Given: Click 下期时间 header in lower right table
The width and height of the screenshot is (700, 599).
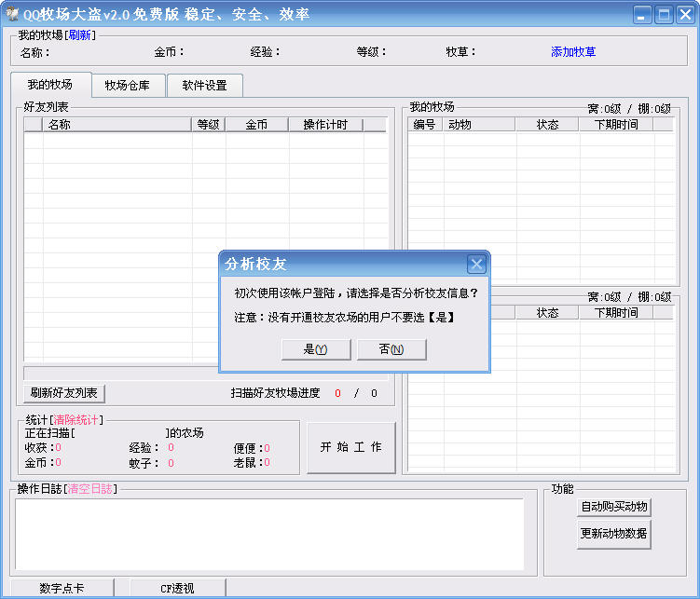Looking at the screenshot, I should pyautogui.click(x=616, y=313).
